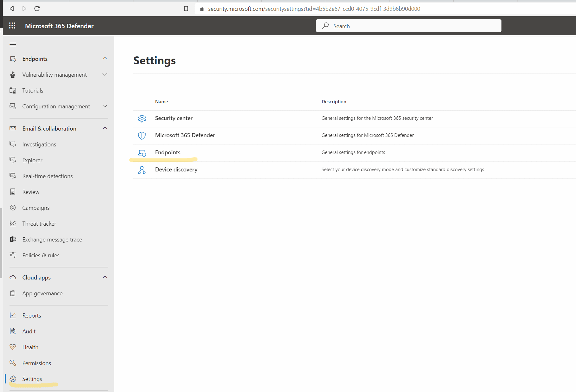
Task: Click 'General settings for endpoints' description text
Action: point(353,152)
